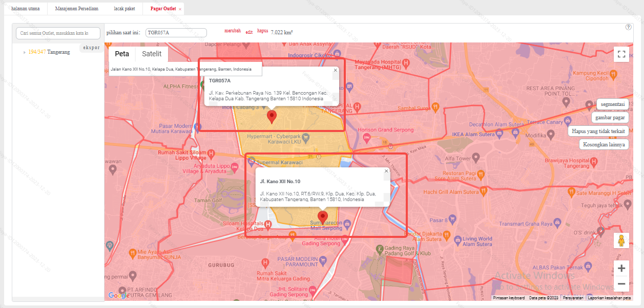Click the edit link
Viewport: 644px width, 308px height.
(249, 32)
